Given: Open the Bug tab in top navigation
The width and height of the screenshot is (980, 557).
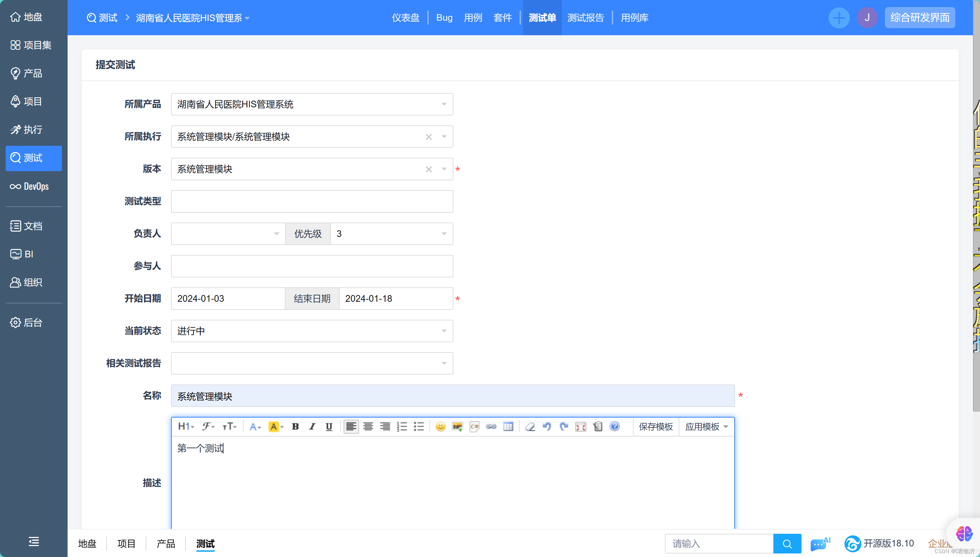Looking at the screenshot, I should 444,18.
